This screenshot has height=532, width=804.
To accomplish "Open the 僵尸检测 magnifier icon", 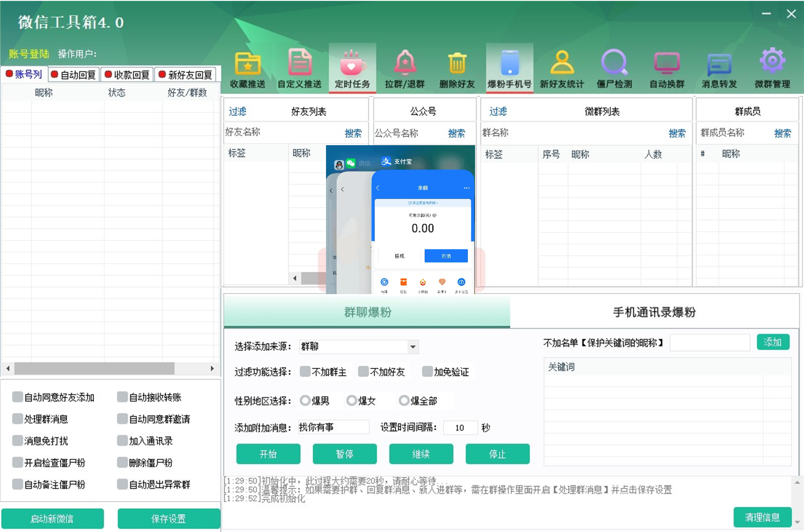I will (614, 63).
